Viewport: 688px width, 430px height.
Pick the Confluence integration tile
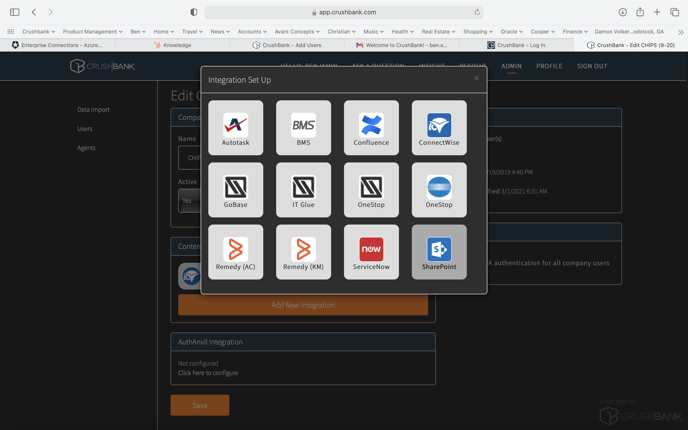tap(371, 128)
